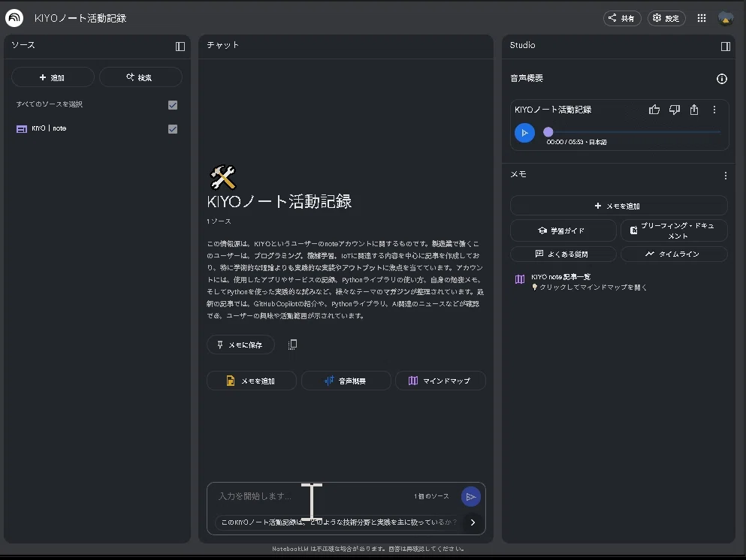
Task: Click the tools emoji notebook icon
Action: point(222,177)
